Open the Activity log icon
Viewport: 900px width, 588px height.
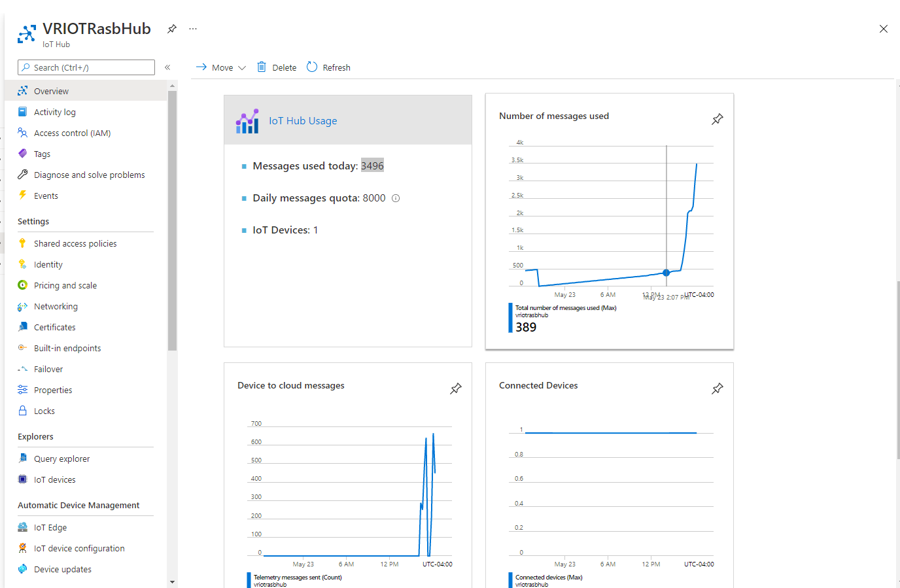click(x=23, y=112)
